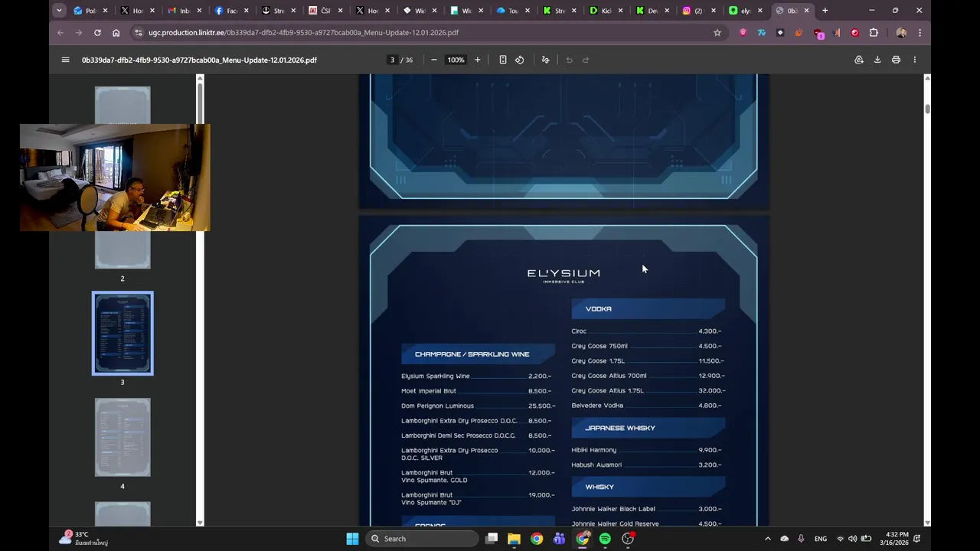Click the Ciroc price 4,300
Image resolution: width=980 pixels, height=551 pixels.
pyautogui.click(x=710, y=331)
